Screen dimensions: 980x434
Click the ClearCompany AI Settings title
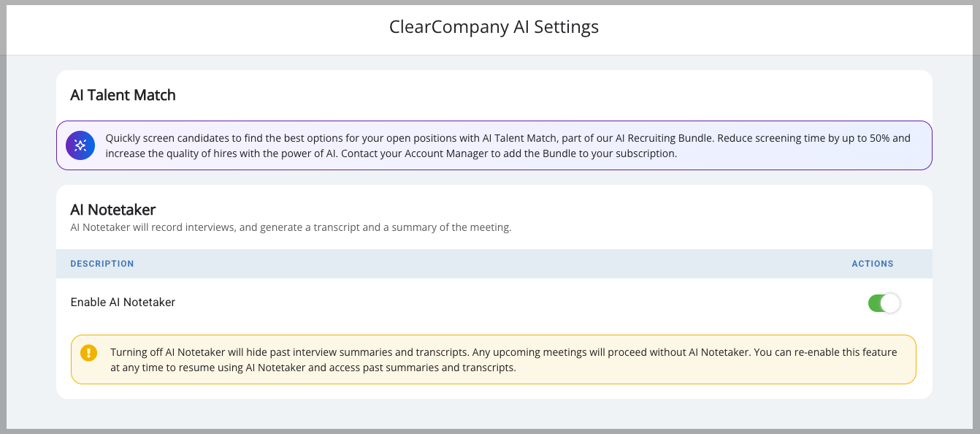(494, 27)
